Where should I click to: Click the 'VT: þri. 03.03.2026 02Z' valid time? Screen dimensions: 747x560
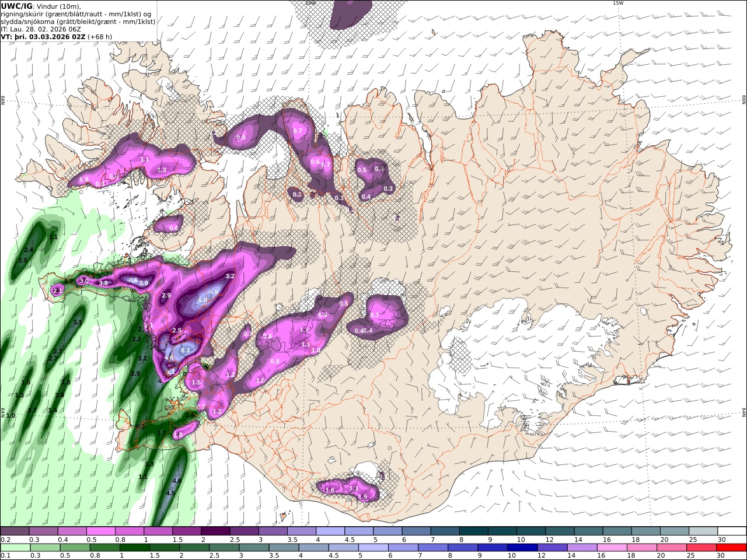pos(43,37)
